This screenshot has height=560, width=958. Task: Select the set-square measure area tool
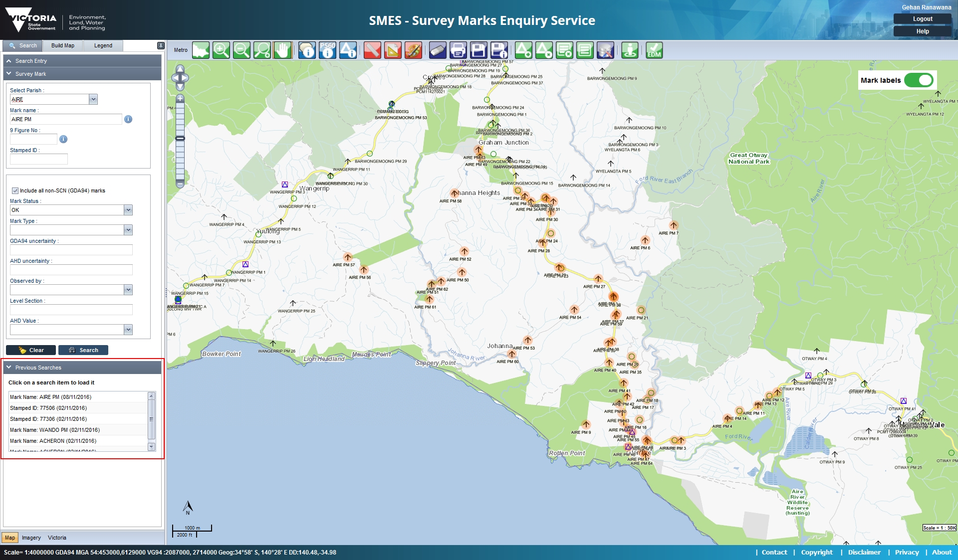pos(393,50)
